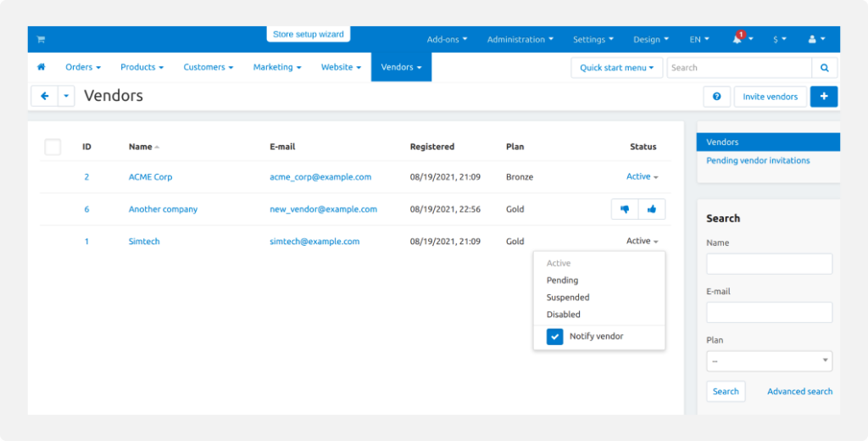Click the plus icon to add vendor
This screenshot has width=868, height=441.
824,97
